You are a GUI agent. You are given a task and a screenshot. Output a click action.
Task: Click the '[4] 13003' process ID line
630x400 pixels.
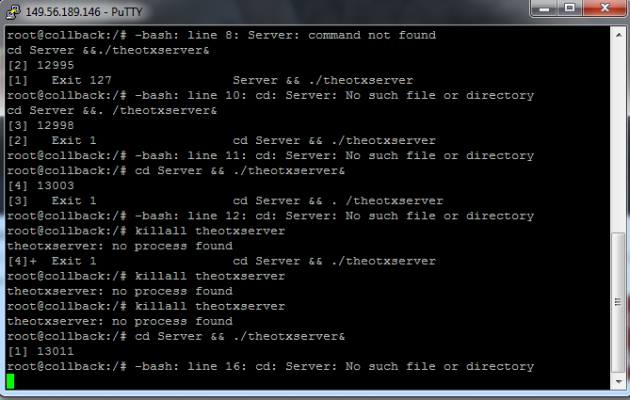(41, 186)
